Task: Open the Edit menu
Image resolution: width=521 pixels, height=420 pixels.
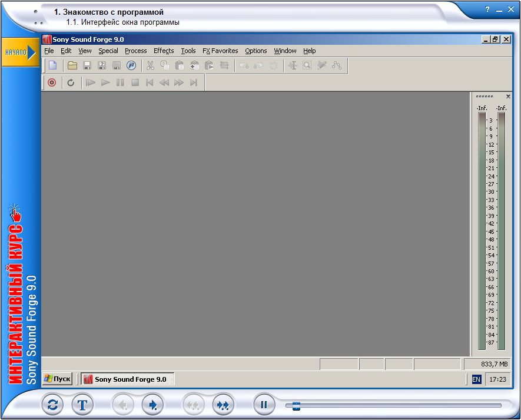Action: pos(66,51)
